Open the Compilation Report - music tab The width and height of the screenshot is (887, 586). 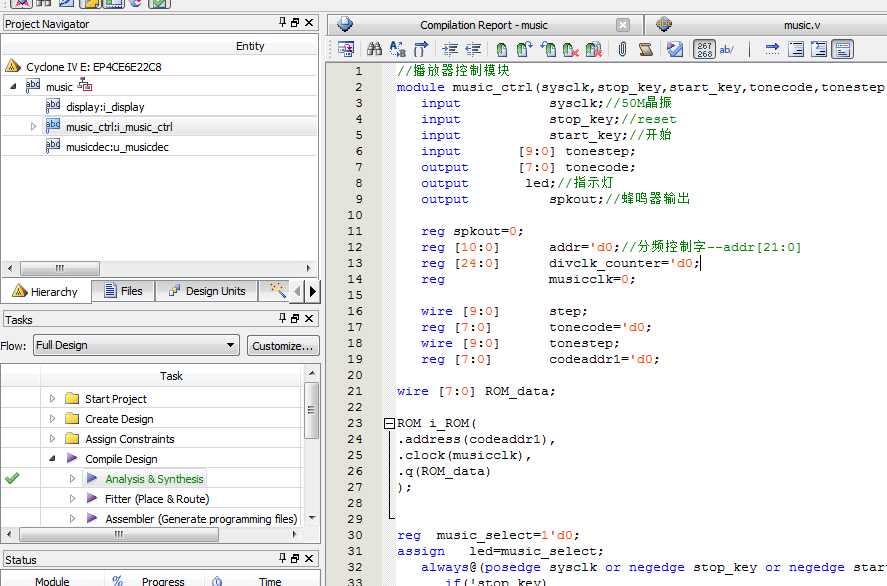click(x=483, y=24)
